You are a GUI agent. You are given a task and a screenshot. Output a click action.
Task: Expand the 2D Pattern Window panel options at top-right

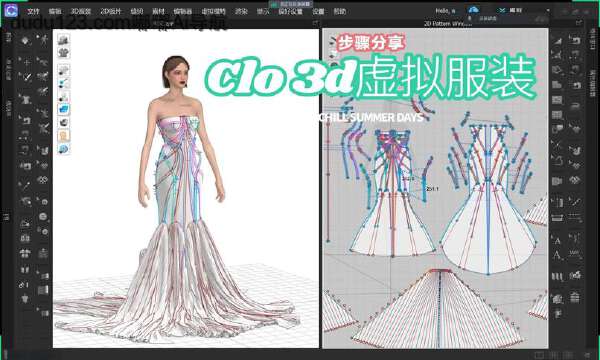click(x=579, y=23)
